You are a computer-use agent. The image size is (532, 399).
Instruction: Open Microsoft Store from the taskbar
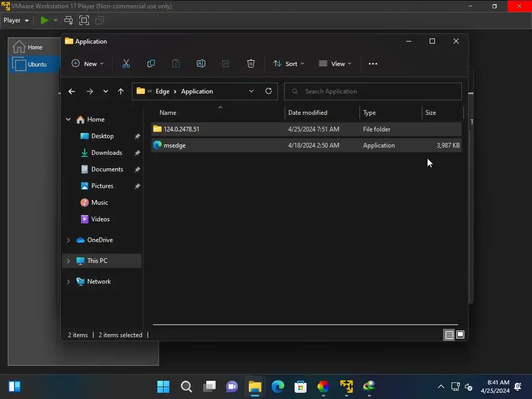tap(301, 387)
